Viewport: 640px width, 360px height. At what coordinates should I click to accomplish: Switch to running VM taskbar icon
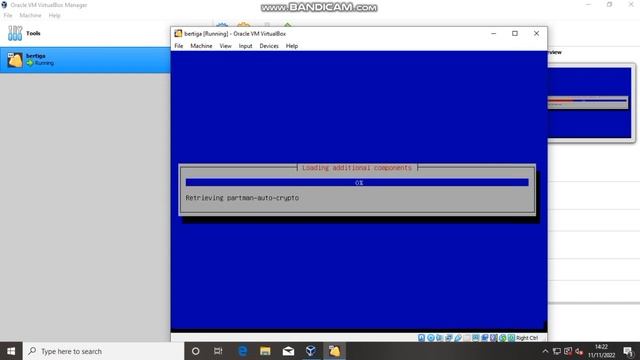coord(334,351)
